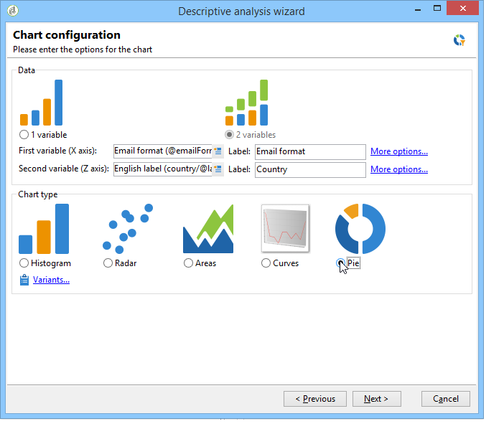Click the Histogram chart type image
504x434 pixels.
pos(44,229)
